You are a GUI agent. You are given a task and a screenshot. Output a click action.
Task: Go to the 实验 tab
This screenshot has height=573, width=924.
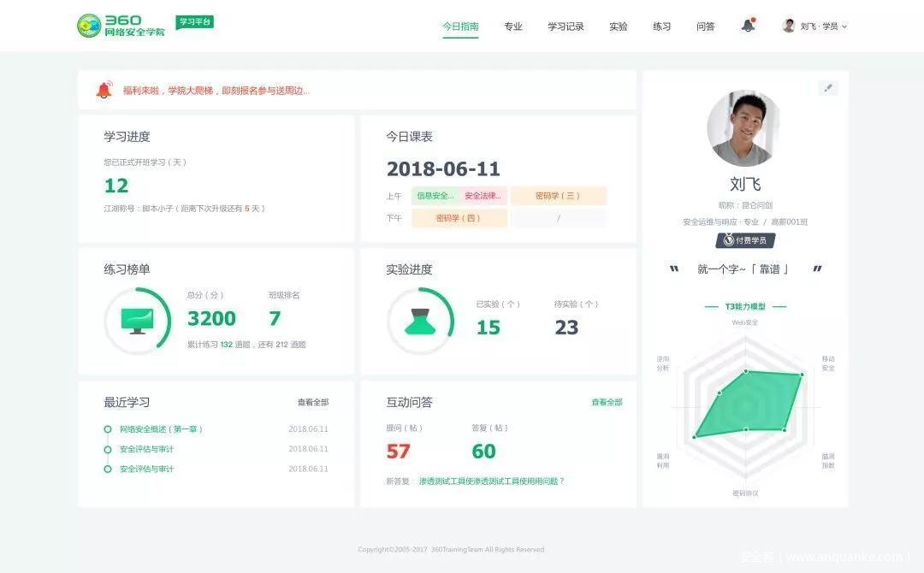(x=618, y=27)
